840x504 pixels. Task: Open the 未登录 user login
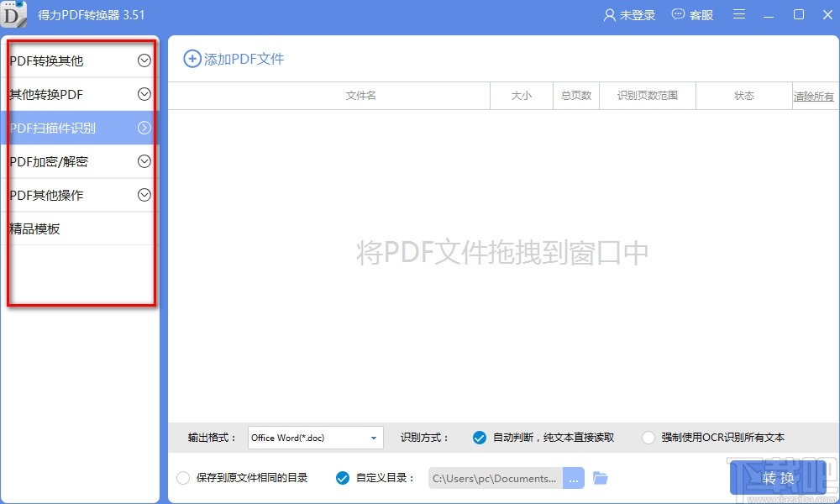pos(629,15)
